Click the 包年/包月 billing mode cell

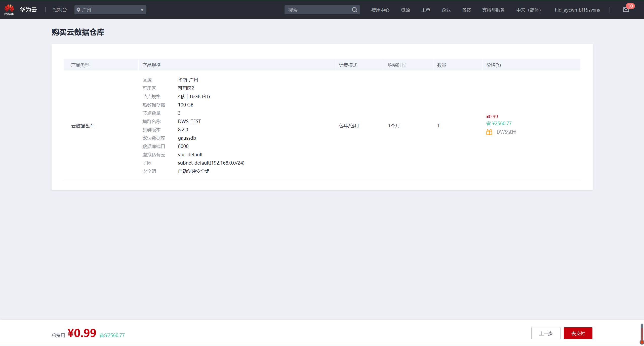click(x=349, y=126)
